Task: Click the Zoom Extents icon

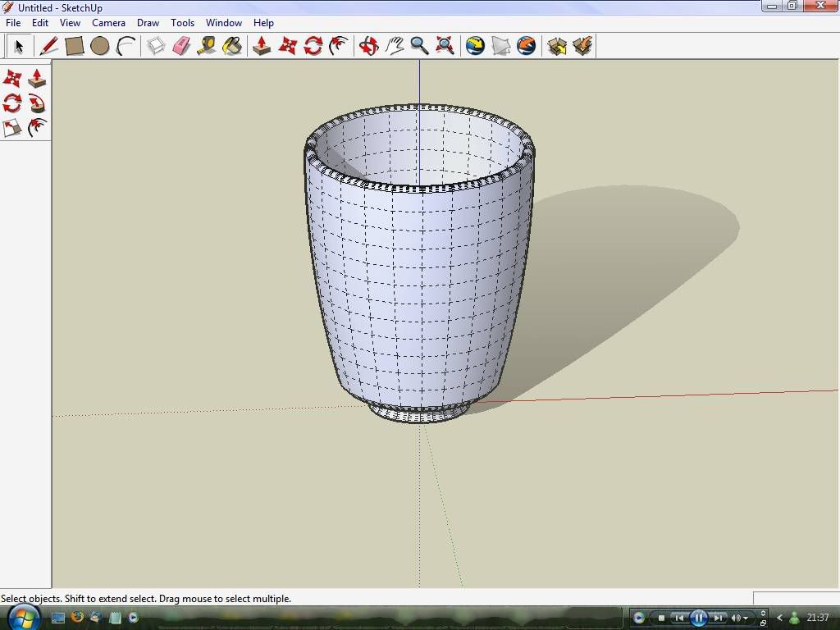Action: coord(445,46)
